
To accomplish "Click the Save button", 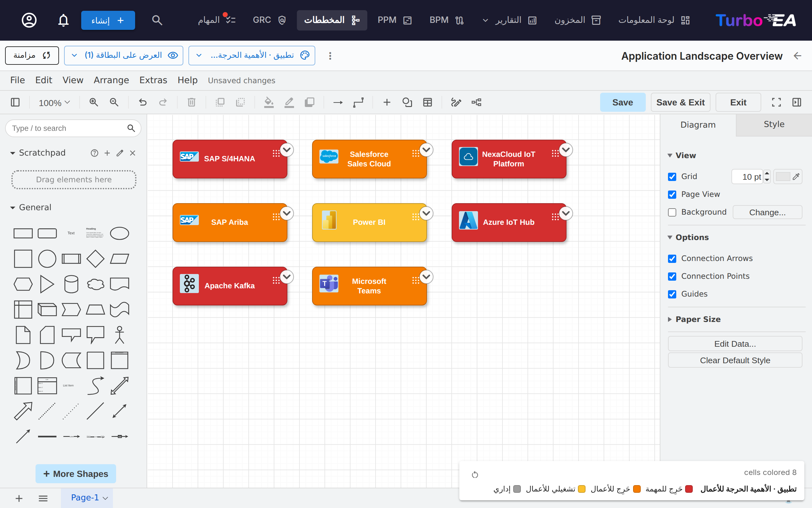I will coord(623,103).
